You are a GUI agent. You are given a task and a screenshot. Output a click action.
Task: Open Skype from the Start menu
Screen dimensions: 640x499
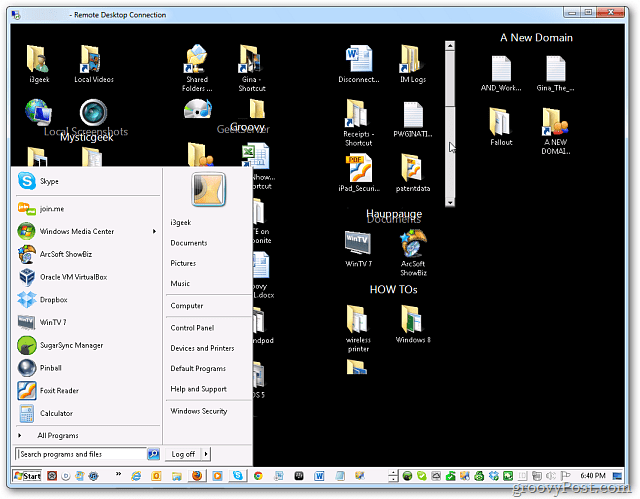pyautogui.click(x=50, y=181)
